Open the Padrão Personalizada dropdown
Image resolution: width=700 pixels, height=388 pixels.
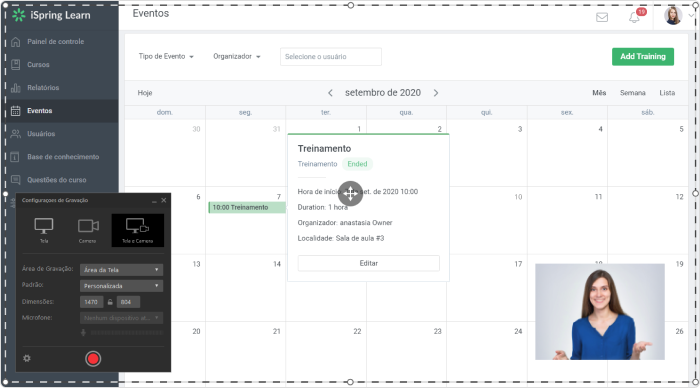pyautogui.click(x=121, y=286)
